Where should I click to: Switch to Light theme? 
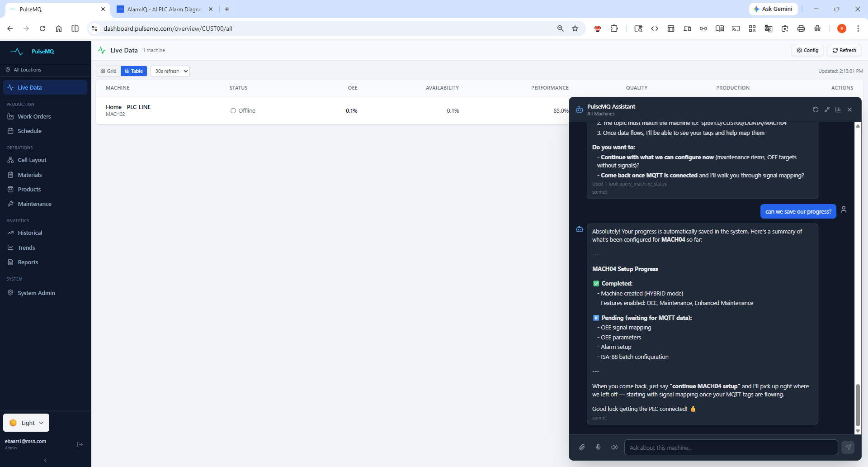[26, 423]
